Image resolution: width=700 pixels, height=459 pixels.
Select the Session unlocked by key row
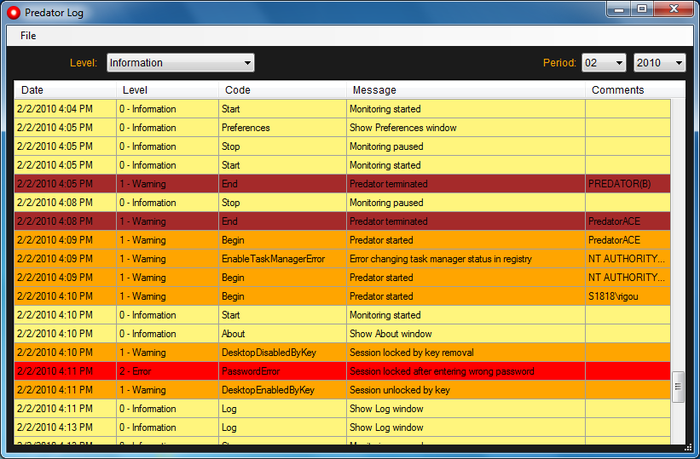pyautogui.click(x=342, y=390)
